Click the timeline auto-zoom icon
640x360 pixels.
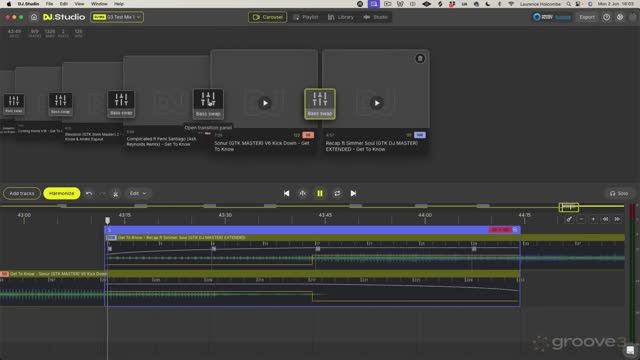[569, 219]
